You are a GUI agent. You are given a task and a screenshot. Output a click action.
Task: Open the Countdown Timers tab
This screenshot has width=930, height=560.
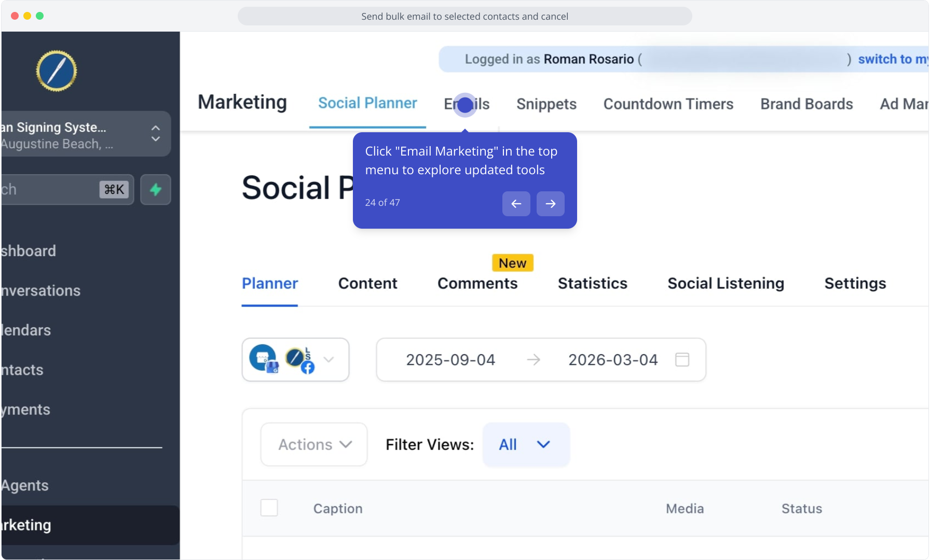[668, 104]
